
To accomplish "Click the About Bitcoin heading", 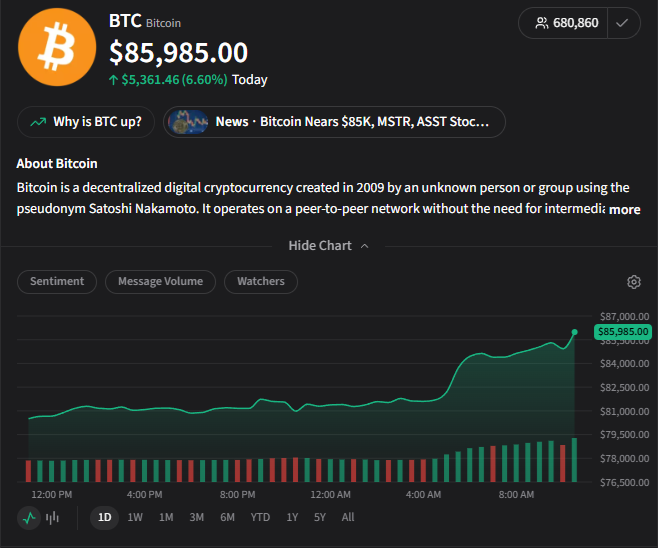I will (57, 164).
